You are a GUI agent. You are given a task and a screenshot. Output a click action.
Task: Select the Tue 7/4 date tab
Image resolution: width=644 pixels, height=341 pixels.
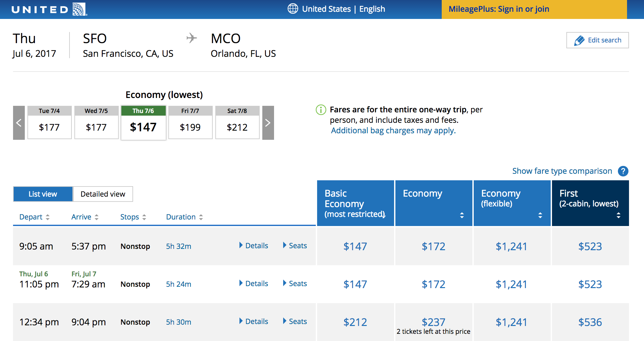[x=49, y=123]
